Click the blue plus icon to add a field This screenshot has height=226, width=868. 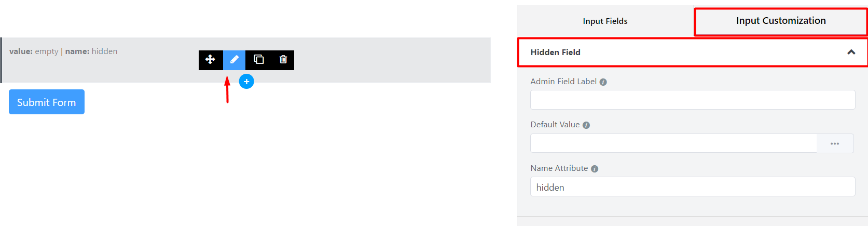pyautogui.click(x=246, y=82)
